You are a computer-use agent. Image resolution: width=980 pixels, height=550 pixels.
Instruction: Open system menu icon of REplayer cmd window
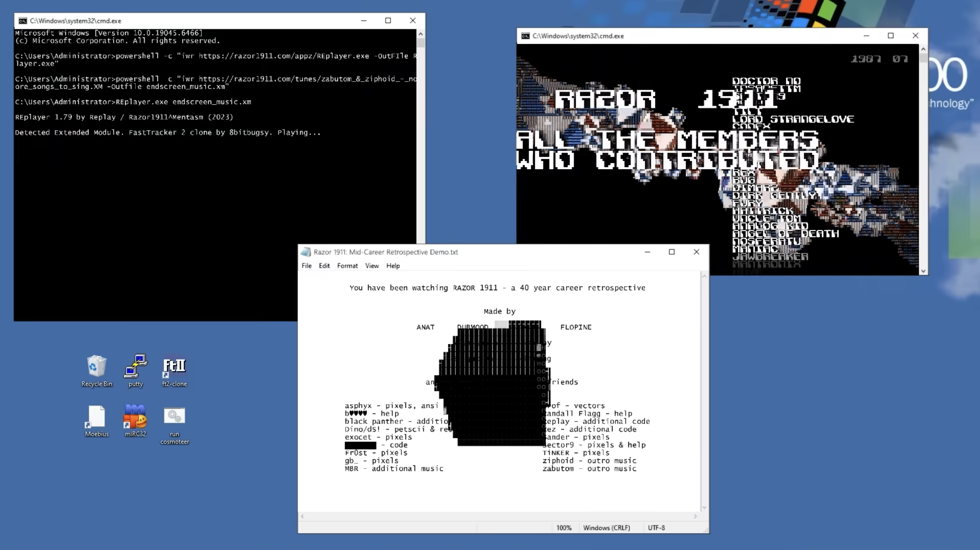23,20
